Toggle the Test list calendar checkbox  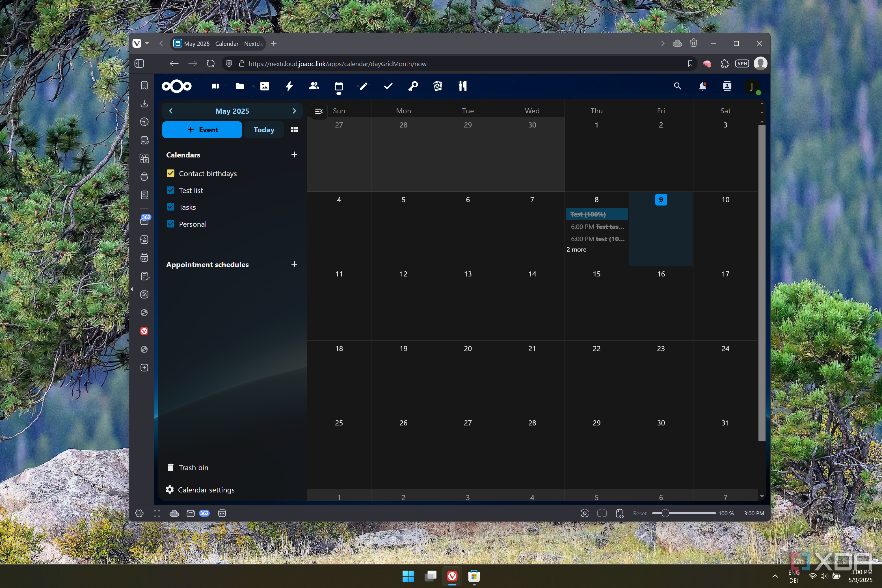(171, 190)
